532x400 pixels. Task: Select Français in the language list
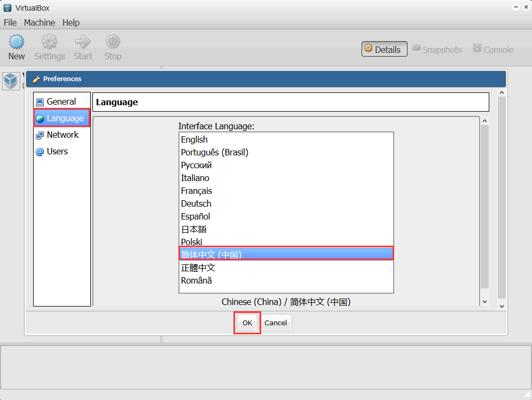pyautogui.click(x=286, y=191)
